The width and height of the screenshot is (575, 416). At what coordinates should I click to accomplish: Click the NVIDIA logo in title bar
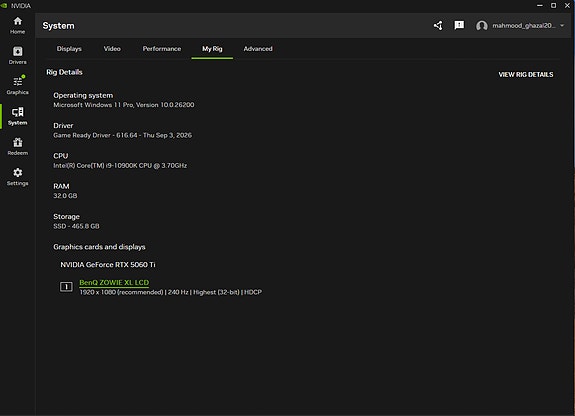pos(4,6)
